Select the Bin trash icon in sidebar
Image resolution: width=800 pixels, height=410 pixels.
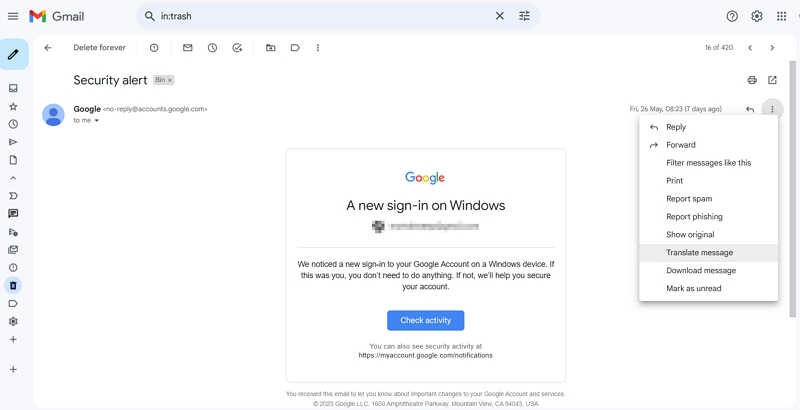(x=13, y=286)
